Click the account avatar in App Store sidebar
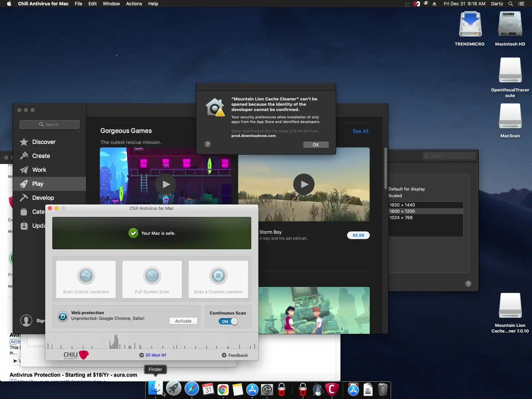The width and height of the screenshot is (532, 399). click(26, 321)
